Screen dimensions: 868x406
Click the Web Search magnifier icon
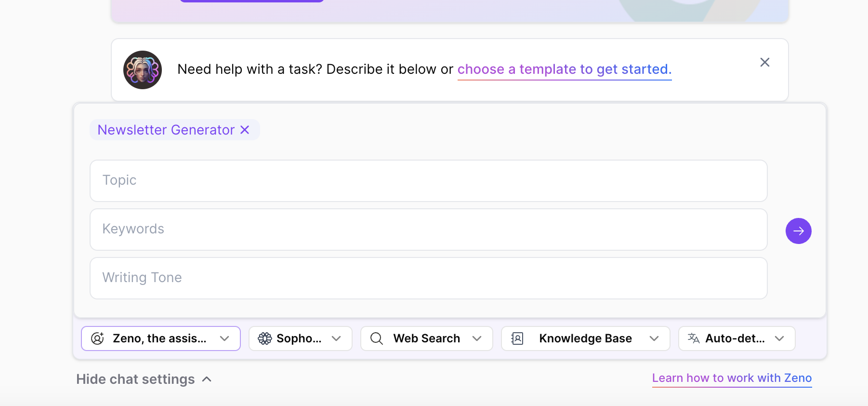click(x=376, y=338)
